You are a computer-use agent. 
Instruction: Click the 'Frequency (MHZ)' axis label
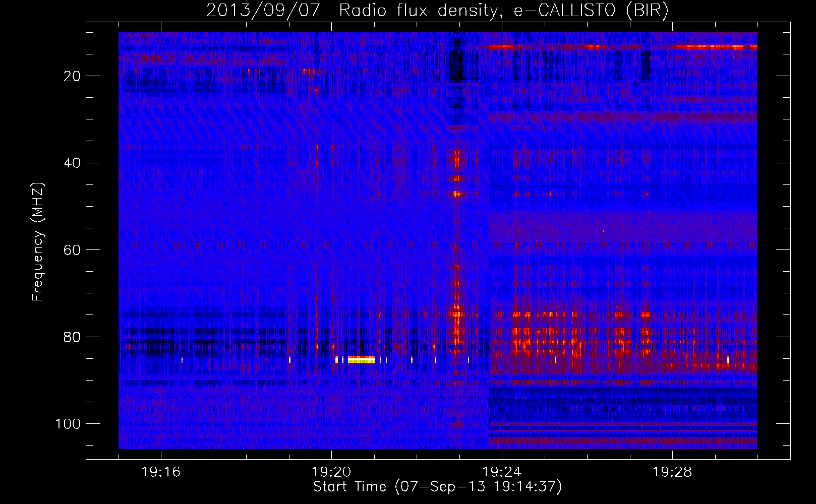[38, 241]
